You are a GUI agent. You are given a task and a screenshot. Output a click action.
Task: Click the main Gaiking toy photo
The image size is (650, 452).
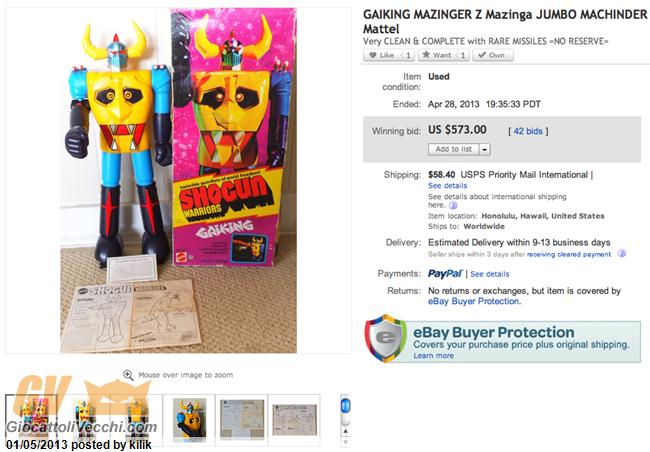(178, 181)
